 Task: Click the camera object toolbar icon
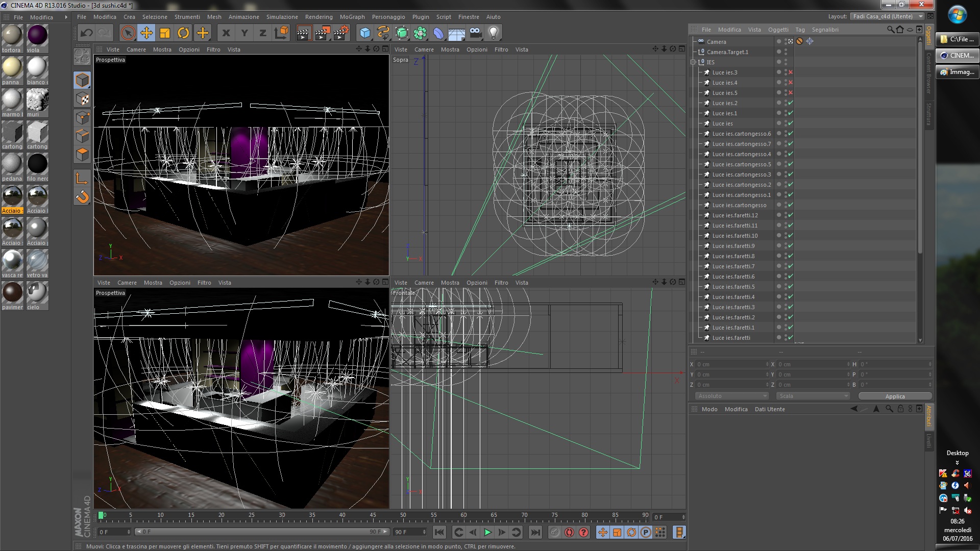tap(475, 33)
